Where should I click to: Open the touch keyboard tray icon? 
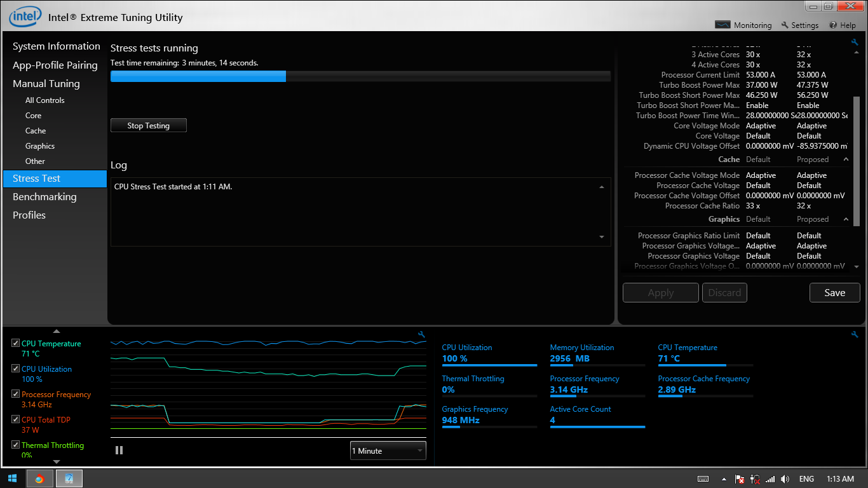click(703, 479)
